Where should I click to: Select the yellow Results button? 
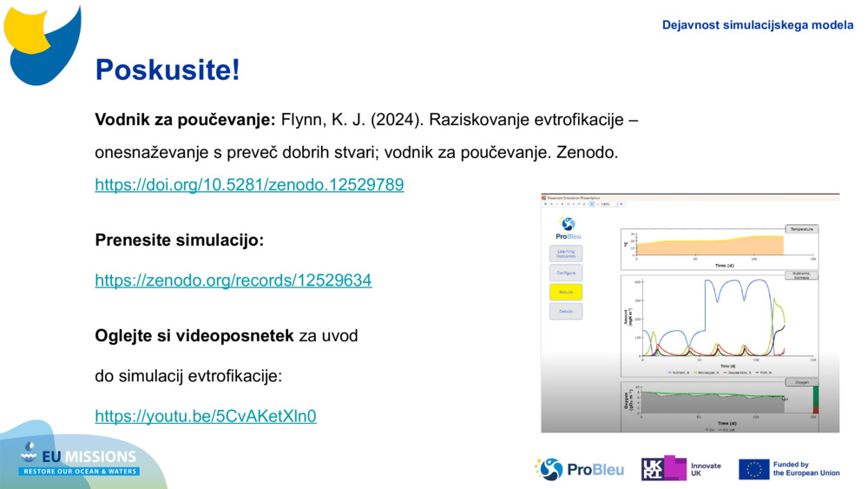tap(566, 292)
